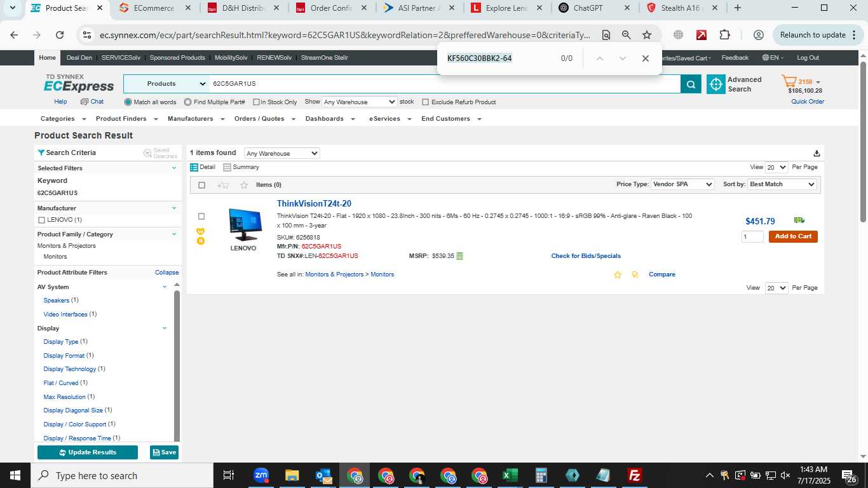Open the Quick Order link
The height and width of the screenshot is (488, 868).
click(808, 102)
